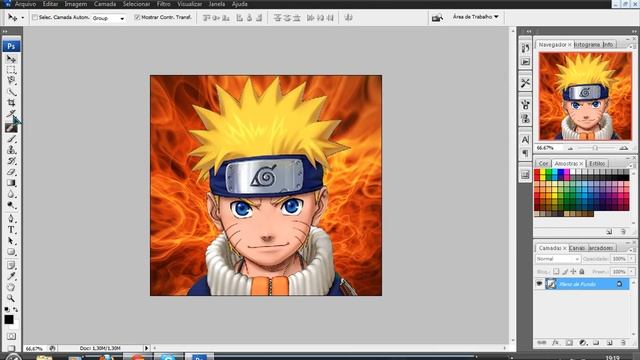Collapse the toolbox with its top arrows
Image resolution: width=640 pixels, height=360 pixels.
5,31
